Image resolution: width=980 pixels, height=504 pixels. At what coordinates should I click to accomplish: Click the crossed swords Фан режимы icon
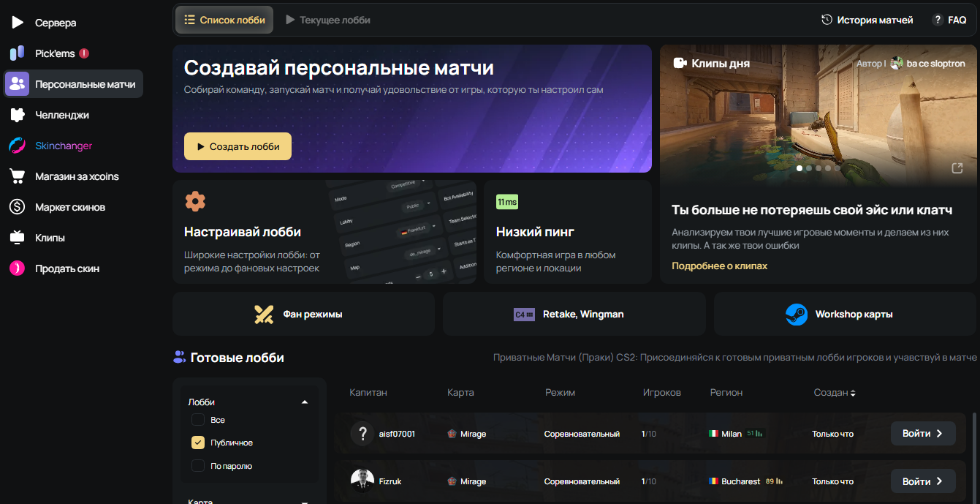(264, 315)
